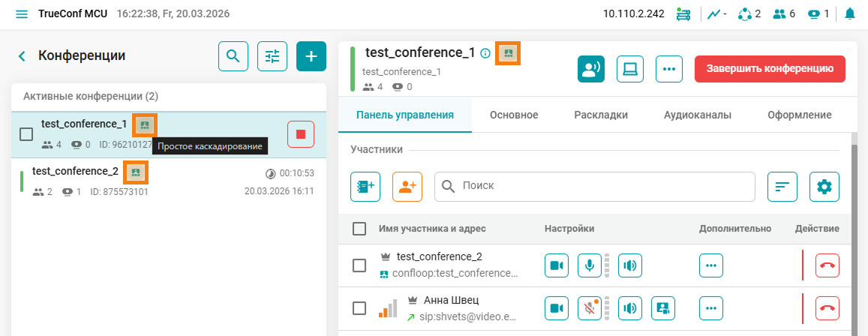Screen dimensions: 868x336
Task: Open the hamburger menu at top left
Action: coord(21,14)
